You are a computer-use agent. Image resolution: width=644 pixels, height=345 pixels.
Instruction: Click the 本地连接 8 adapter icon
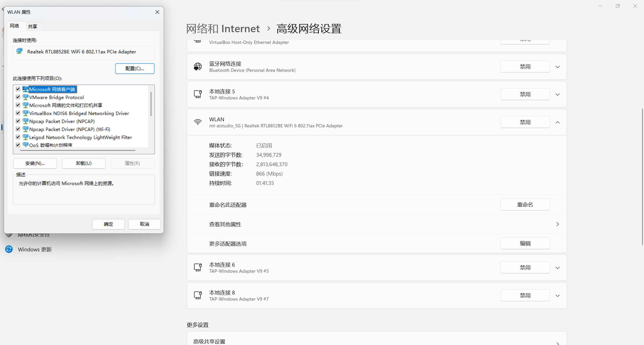(x=198, y=295)
